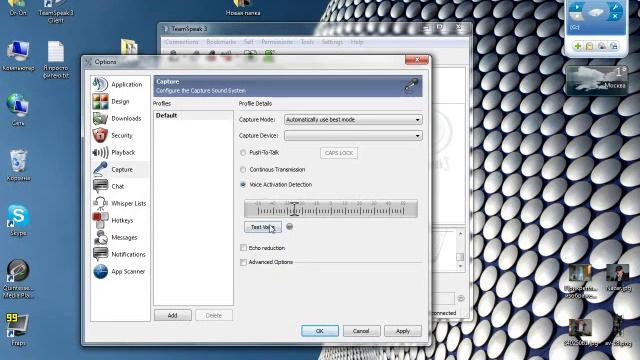The height and width of the screenshot is (360, 640).
Task: Open the Recycle Bin desktop icon
Action: point(18,165)
